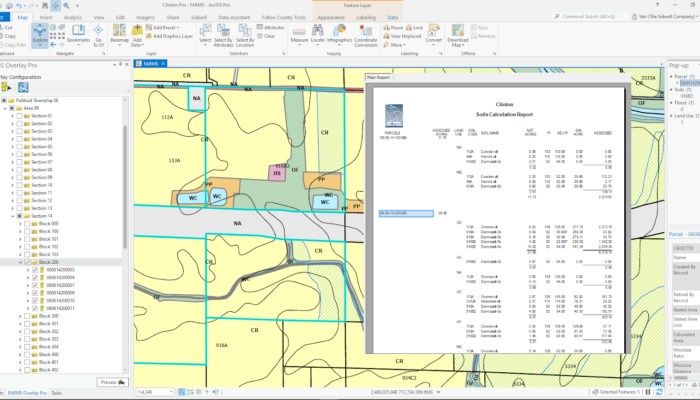
Task: Open the Labeling contextual tab
Action: point(366,17)
